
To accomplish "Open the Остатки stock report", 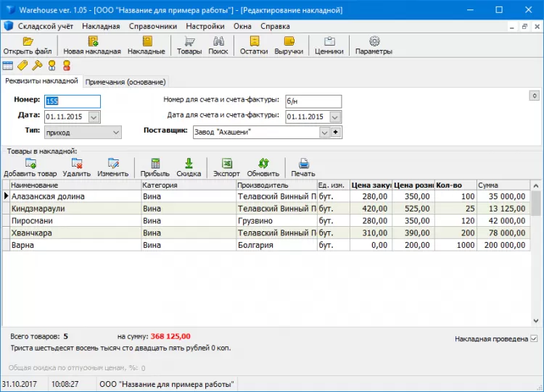I will pyautogui.click(x=254, y=42).
